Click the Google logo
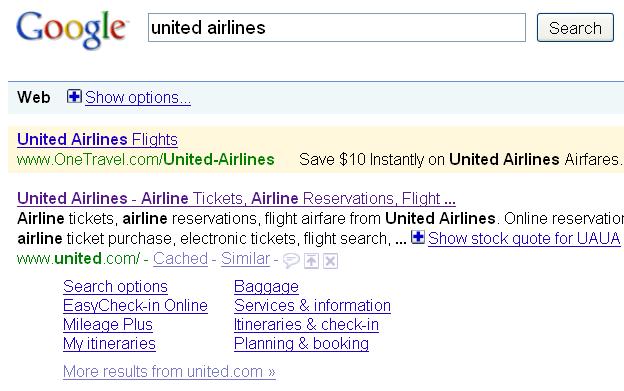The width and height of the screenshot is (624, 391). pos(72,29)
